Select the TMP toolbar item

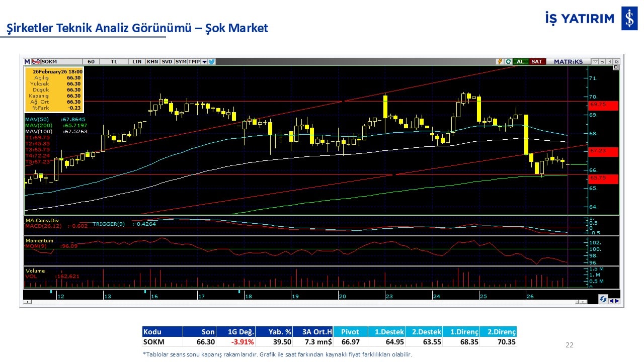[x=194, y=62]
